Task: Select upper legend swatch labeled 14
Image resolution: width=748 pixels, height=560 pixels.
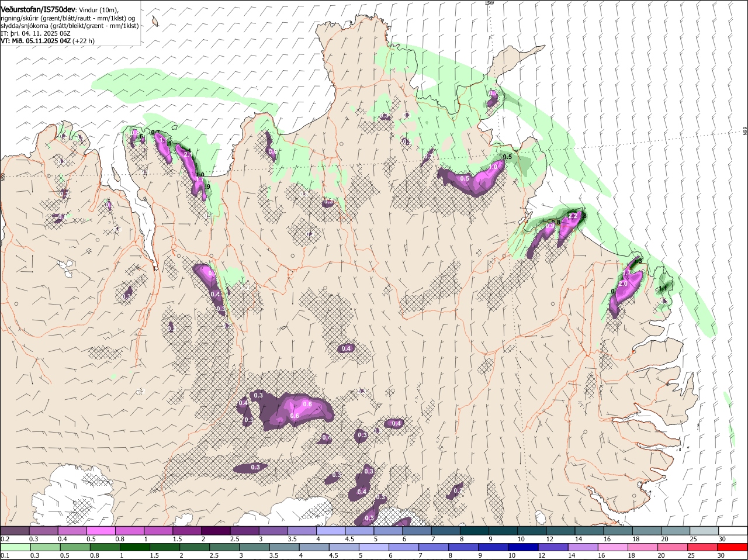Action: (590, 530)
